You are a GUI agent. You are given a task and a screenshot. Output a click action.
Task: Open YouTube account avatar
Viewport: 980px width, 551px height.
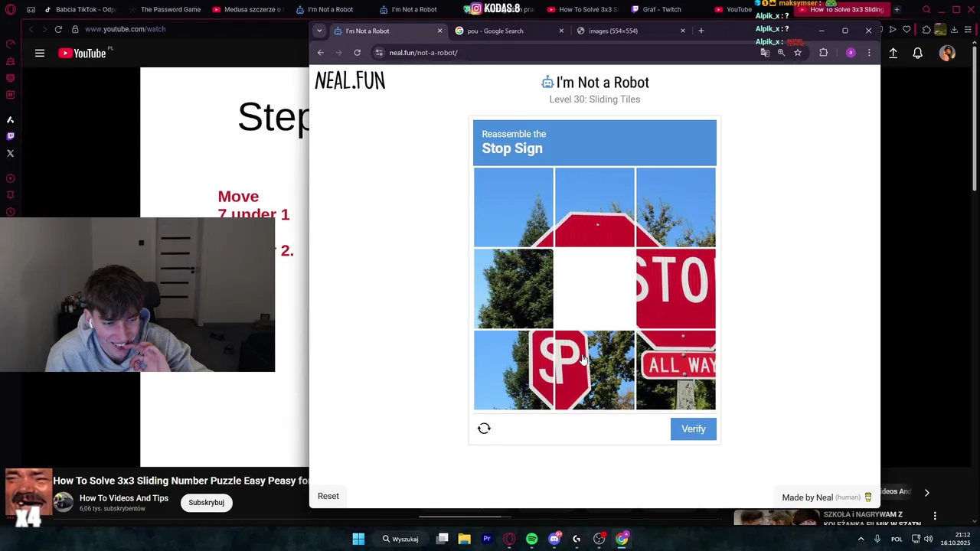947,53
